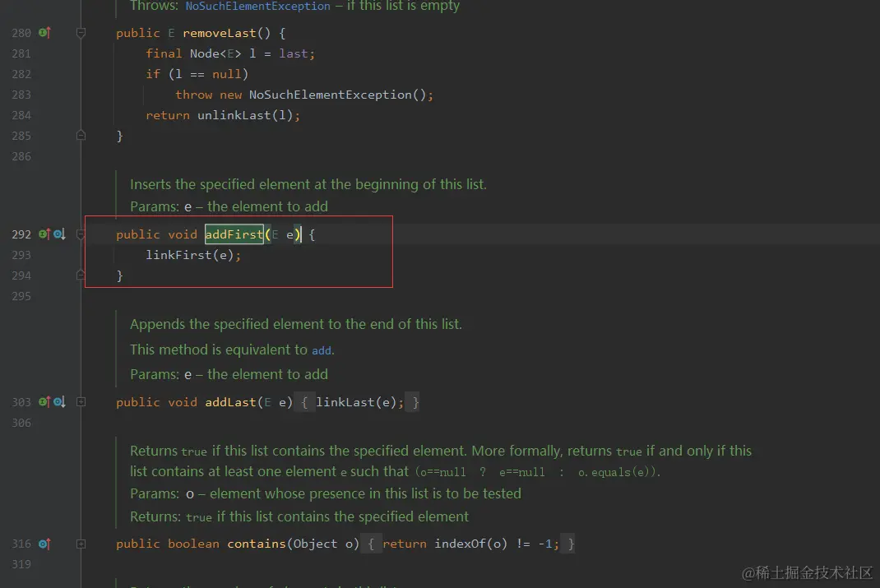This screenshot has height=588, width=880.
Task: Click the 'Object' parameter type in contains
Action: click(x=316, y=543)
